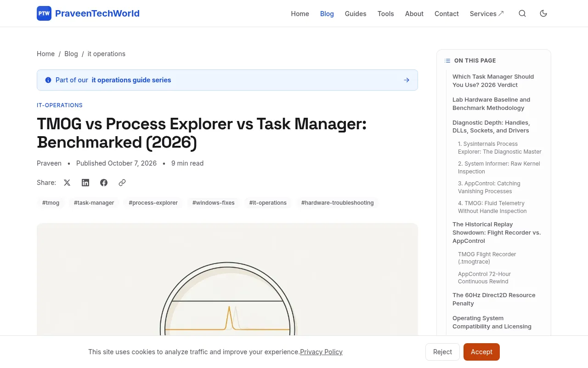Reject cookies
588x368 pixels.
click(442, 352)
